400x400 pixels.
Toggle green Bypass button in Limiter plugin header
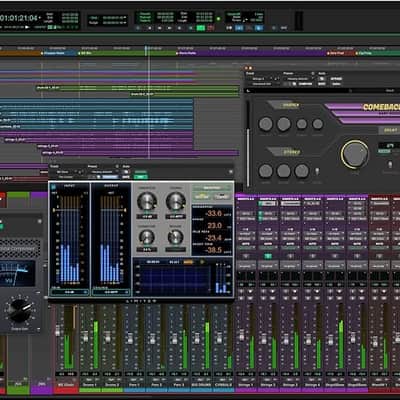point(140,177)
